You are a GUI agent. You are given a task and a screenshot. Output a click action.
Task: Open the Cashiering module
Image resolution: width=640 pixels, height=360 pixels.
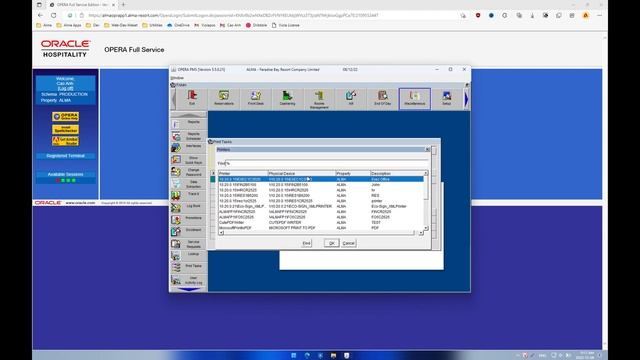point(287,98)
